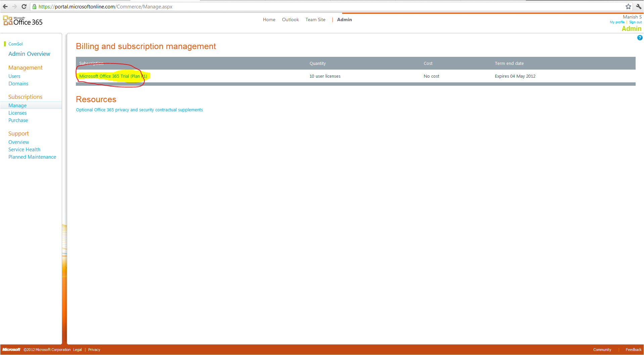The image size is (644, 355).
Task: Open My profile link
Action: [x=617, y=22]
